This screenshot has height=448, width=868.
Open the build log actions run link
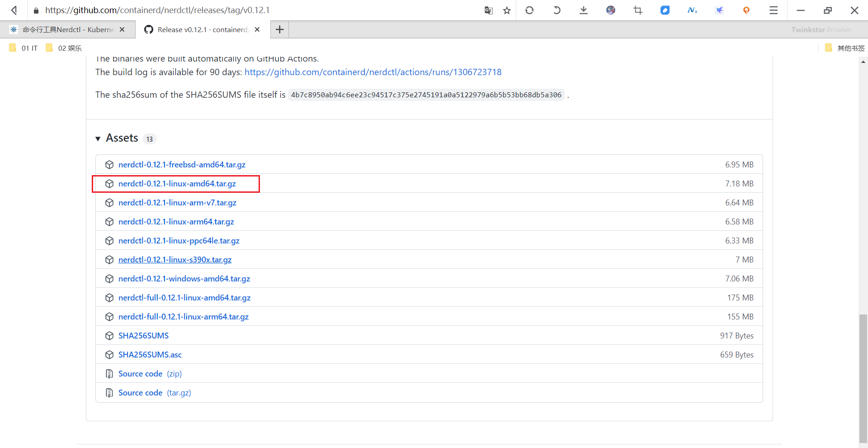click(373, 72)
